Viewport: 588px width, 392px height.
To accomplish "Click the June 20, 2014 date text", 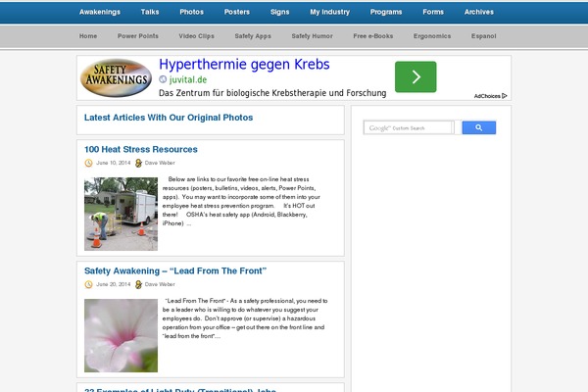I will 114,284.
